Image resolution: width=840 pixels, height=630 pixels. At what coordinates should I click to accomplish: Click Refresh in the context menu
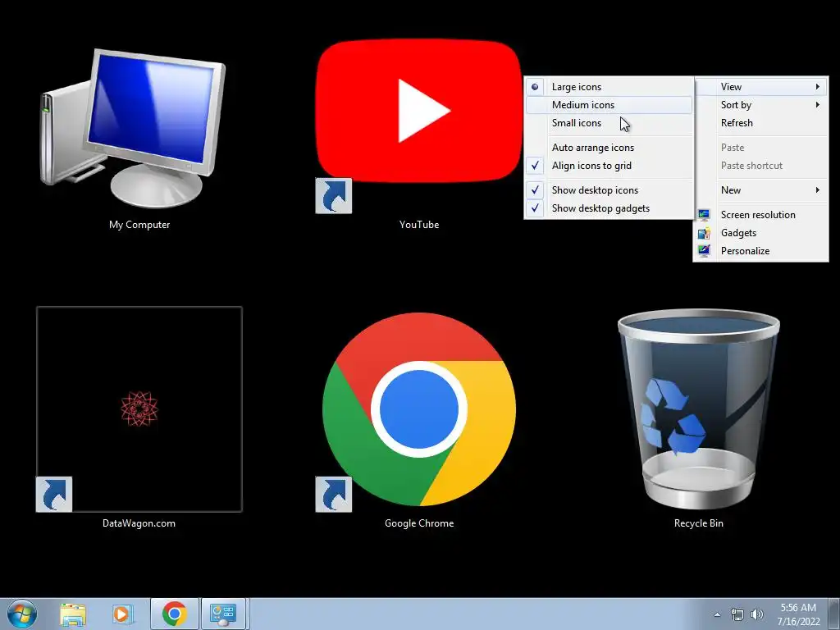pos(760,123)
